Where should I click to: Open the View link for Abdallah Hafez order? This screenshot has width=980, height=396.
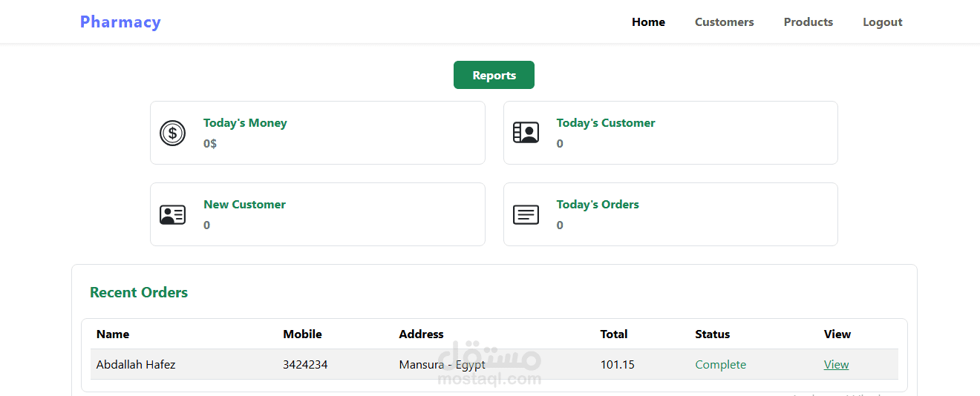click(836, 365)
